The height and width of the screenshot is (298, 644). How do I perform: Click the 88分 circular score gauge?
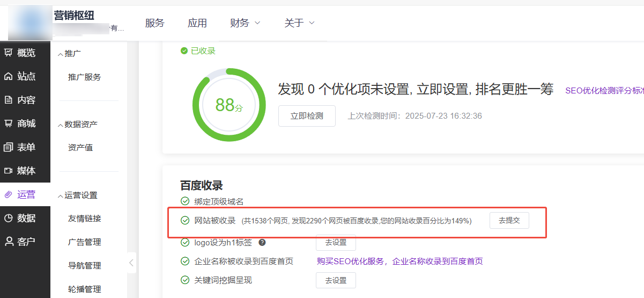(229, 105)
